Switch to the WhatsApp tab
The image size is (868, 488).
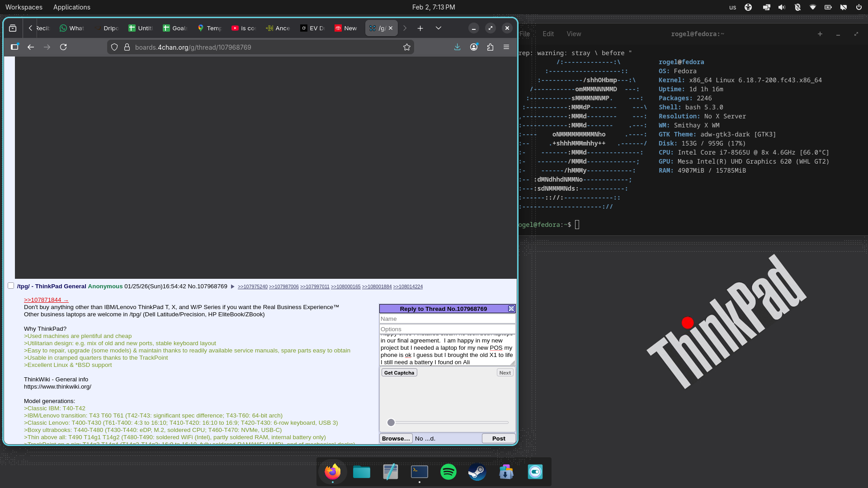(72, 28)
